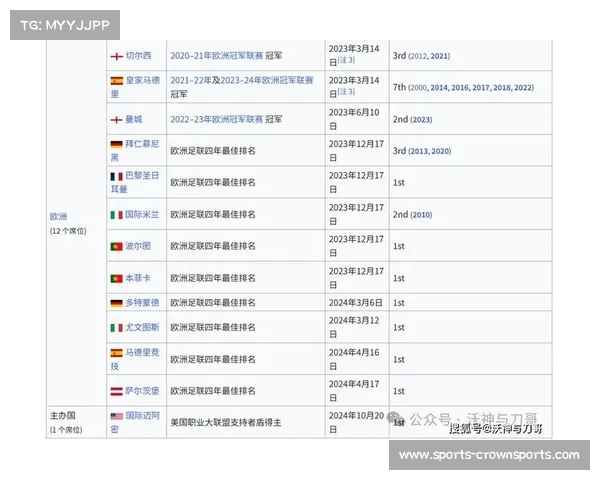The image size is (600, 480).
Task: Click the England flag beside 切尔西
Action: click(x=116, y=56)
